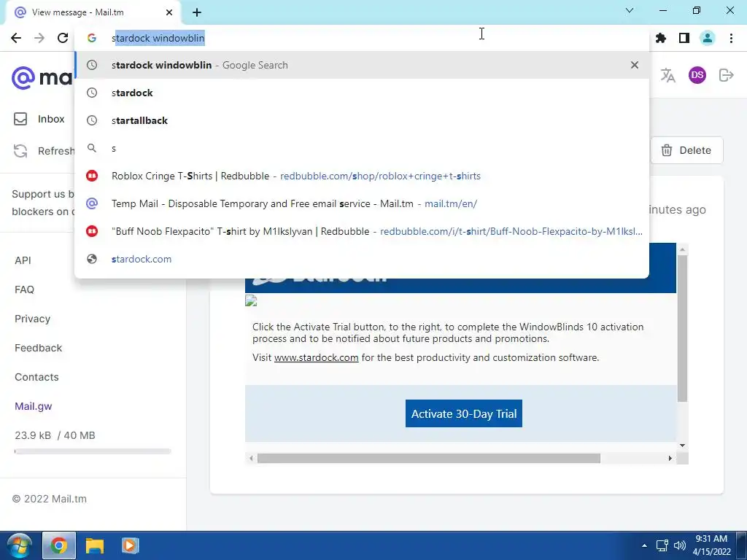Open the DS account avatar
Screen dimensions: 747x560
[697, 75]
